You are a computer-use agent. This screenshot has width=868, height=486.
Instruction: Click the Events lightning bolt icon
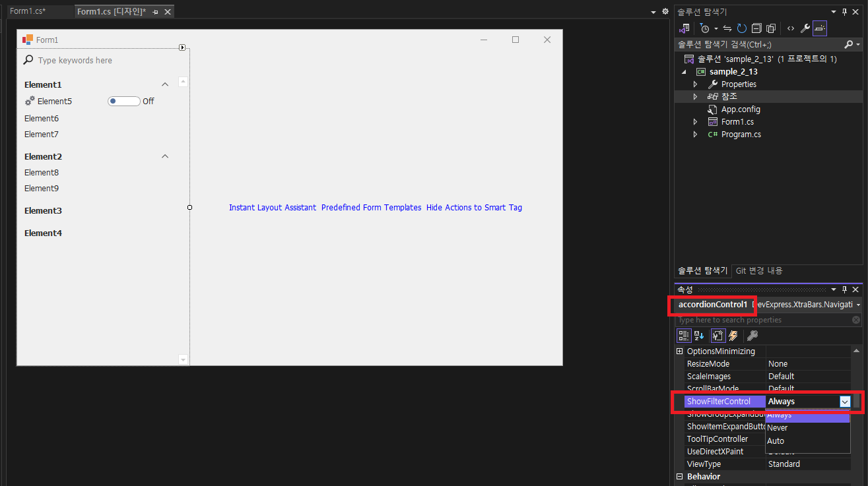[x=733, y=336]
